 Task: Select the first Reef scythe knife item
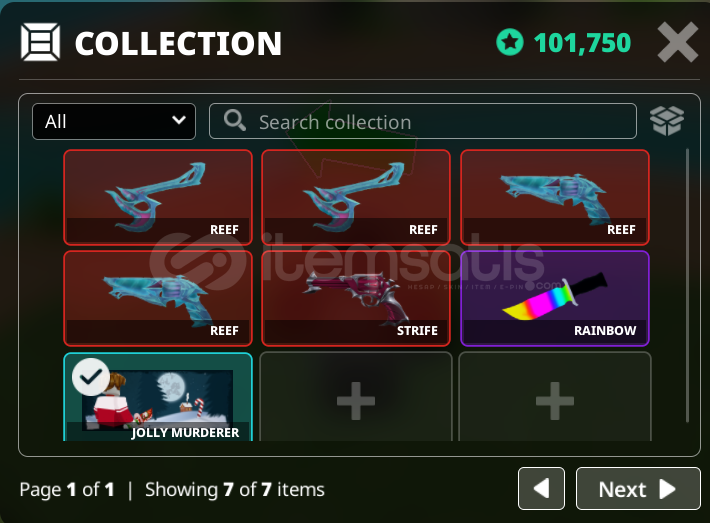coord(158,197)
